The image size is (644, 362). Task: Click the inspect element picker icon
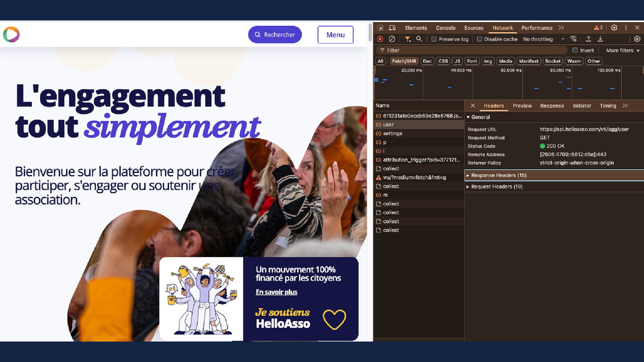coord(380,28)
